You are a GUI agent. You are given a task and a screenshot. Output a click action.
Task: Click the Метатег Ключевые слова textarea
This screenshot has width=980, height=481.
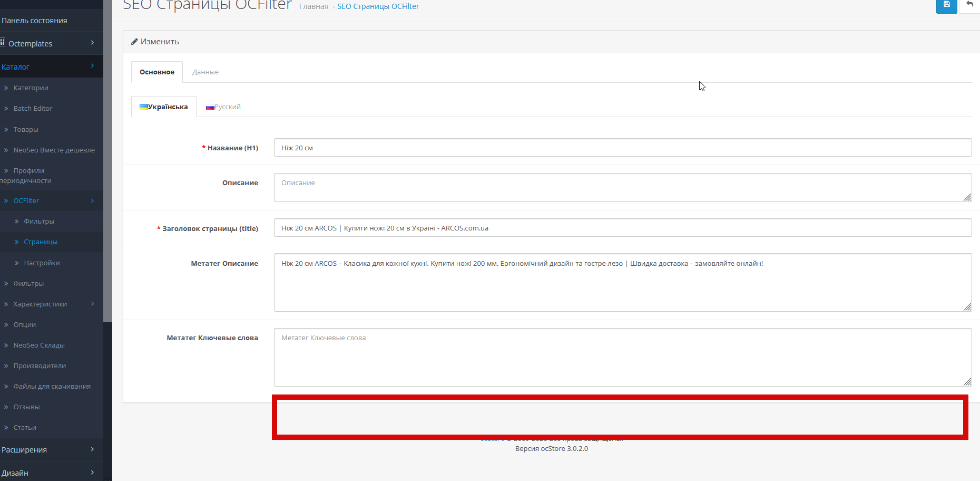[623, 357]
